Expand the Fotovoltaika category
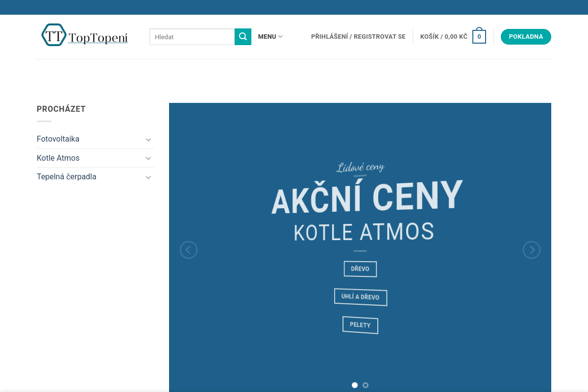 [x=148, y=140]
